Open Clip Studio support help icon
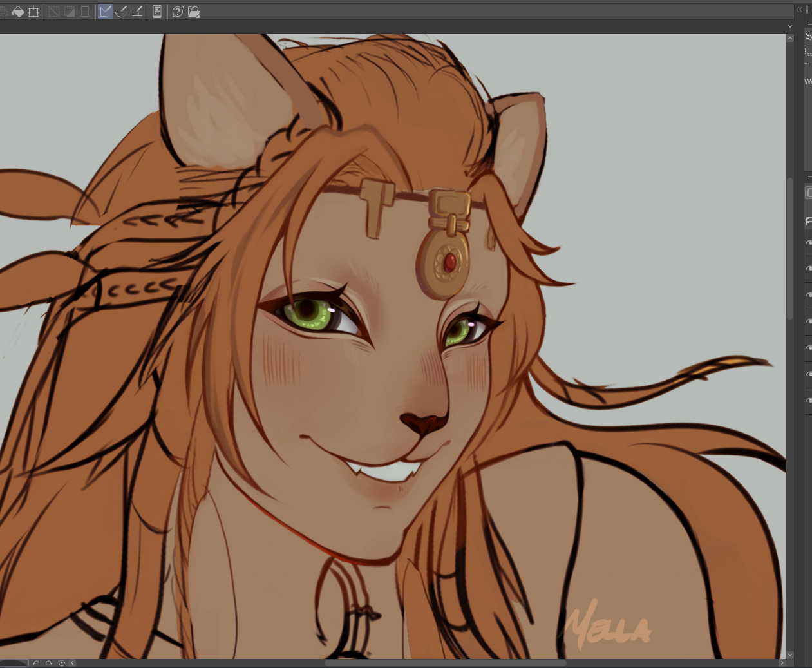The image size is (812, 668). click(x=178, y=12)
